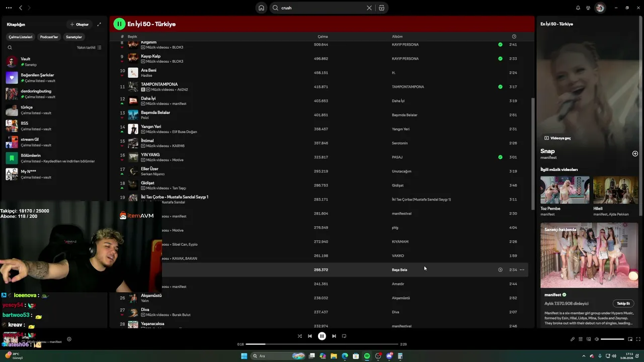Viewport: 644px width, 362px height.
Task: Sort tracks by the Çalma column header
Action: (x=323, y=37)
